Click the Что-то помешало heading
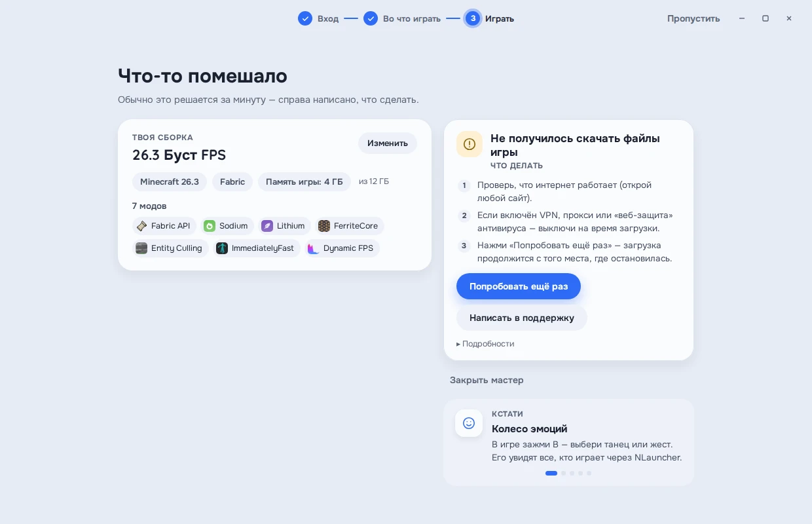 [203, 76]
